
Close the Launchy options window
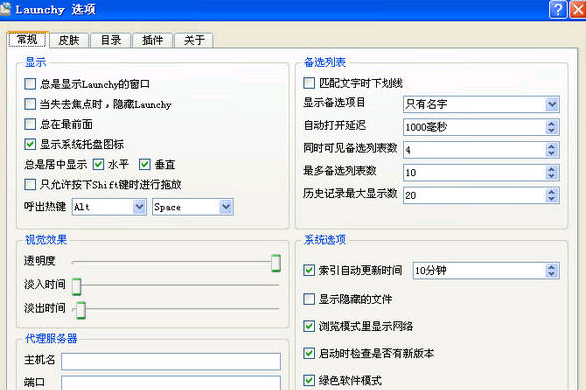[578, 9]
